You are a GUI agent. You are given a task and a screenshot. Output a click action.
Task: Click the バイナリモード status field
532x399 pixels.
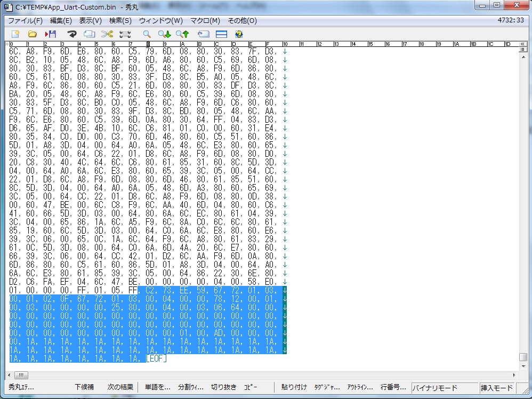tap(445, 387)
